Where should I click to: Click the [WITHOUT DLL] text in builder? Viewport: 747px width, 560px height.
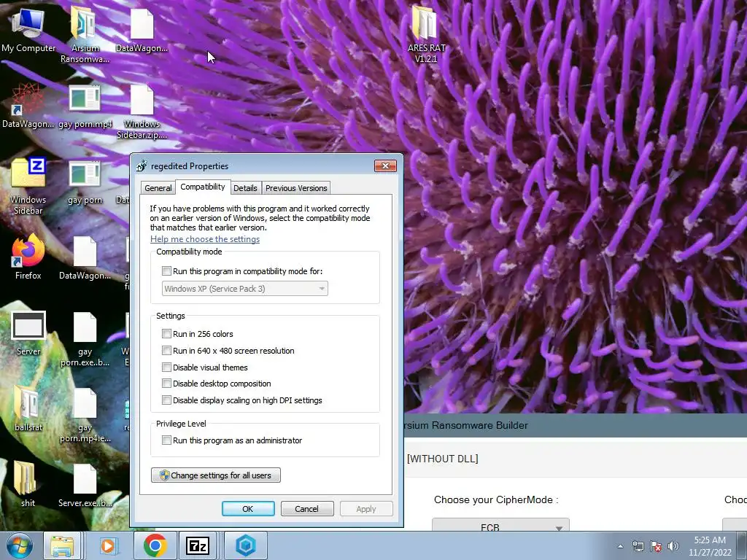443,459
